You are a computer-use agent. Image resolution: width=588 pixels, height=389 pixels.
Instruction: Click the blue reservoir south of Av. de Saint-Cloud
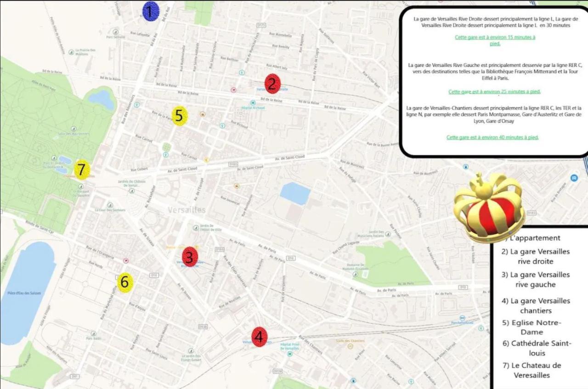click(x=295, y=193)
